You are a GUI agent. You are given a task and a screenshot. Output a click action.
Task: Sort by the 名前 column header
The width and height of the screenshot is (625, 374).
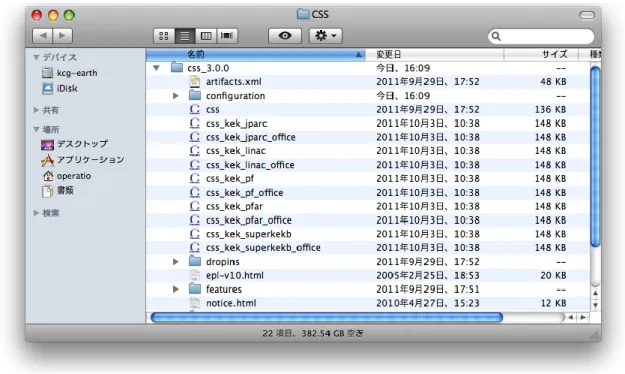pyautogui.click(x=256, y=55)
